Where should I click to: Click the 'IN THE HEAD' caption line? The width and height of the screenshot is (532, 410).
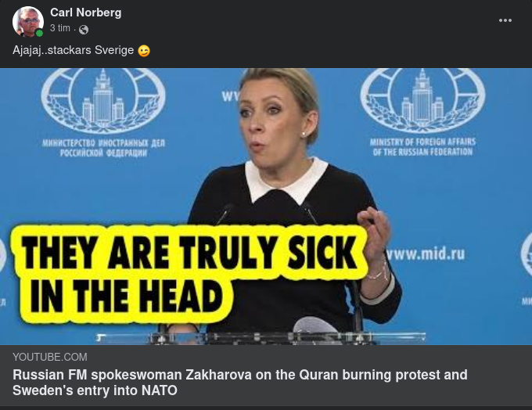click(126, 296)
